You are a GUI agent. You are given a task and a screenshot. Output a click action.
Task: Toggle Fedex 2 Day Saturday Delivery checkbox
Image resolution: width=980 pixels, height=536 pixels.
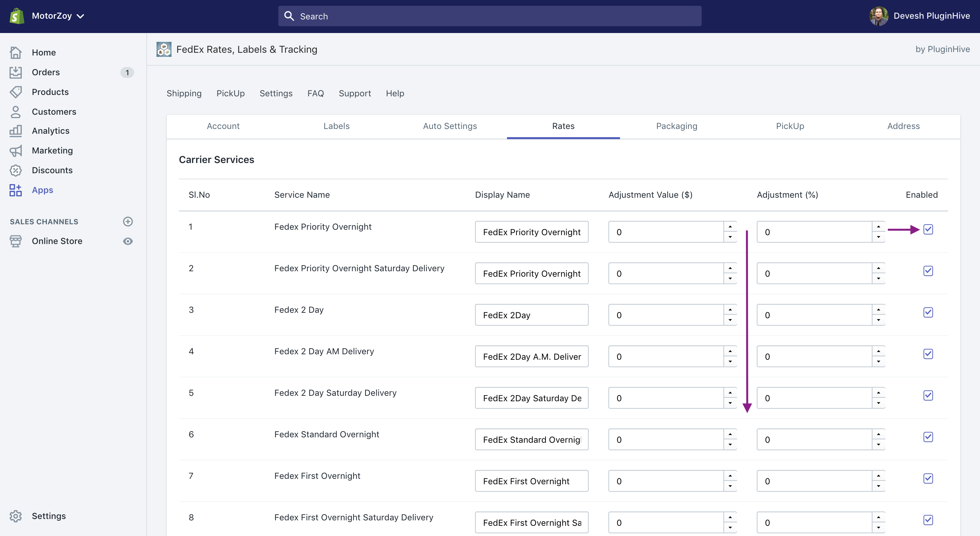(x=928, y=395)
